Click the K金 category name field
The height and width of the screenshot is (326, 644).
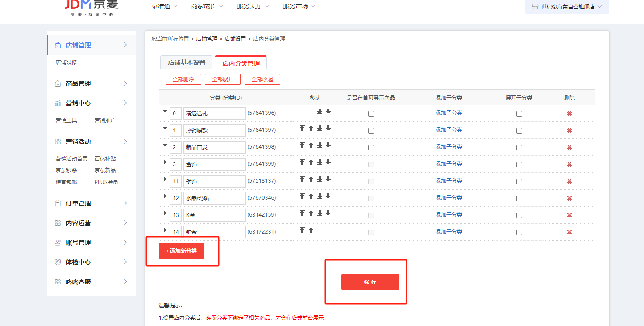(214, 215)
